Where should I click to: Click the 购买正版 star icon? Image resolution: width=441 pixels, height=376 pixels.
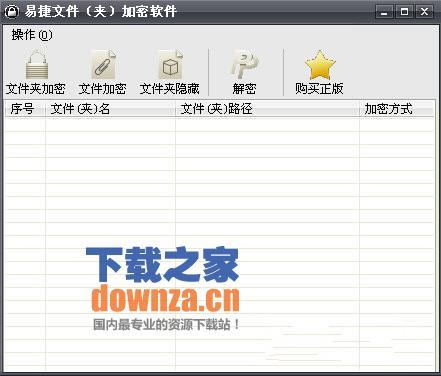tap(319, 65)
